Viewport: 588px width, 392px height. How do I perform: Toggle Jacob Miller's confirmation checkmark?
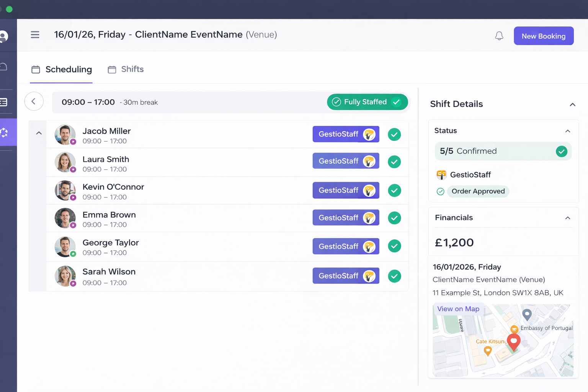394,134
